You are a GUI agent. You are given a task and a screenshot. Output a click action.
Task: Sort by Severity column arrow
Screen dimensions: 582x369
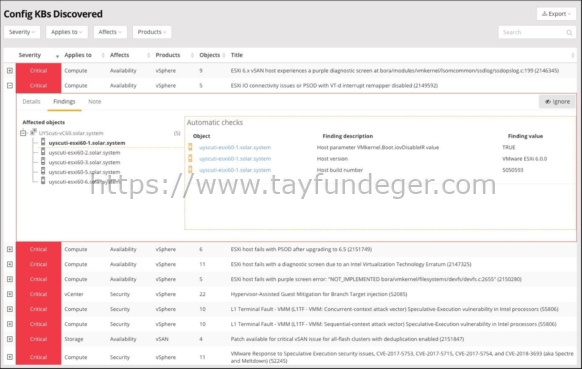[57, 56]
